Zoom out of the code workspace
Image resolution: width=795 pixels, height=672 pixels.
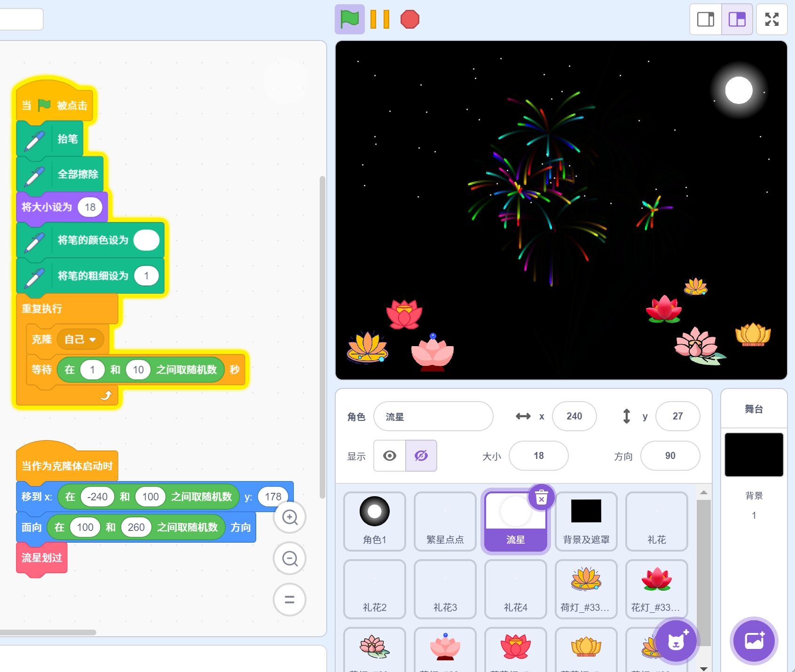coord(290,558)
